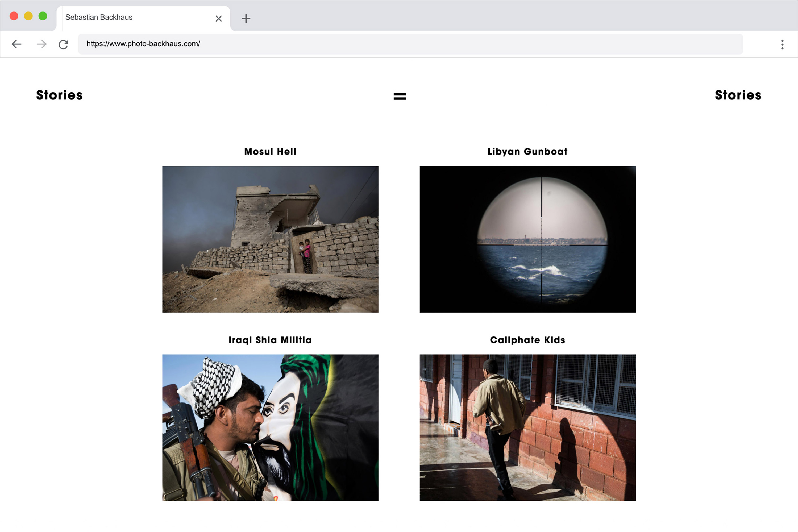This screenshot has height=532, width=798.
Task: Go back with the browser back arrow
Action: tap(16, 44)
